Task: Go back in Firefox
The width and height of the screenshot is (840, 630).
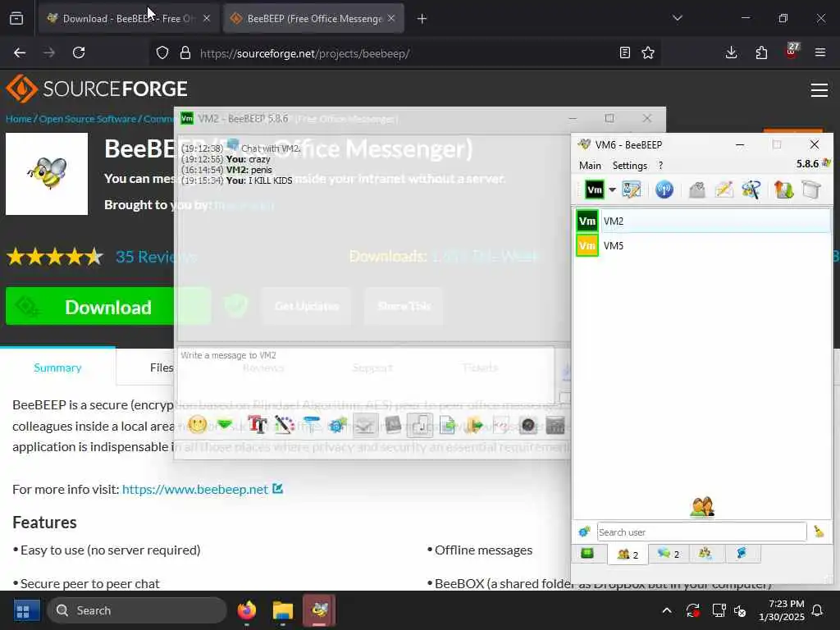Action: point(20,52)
